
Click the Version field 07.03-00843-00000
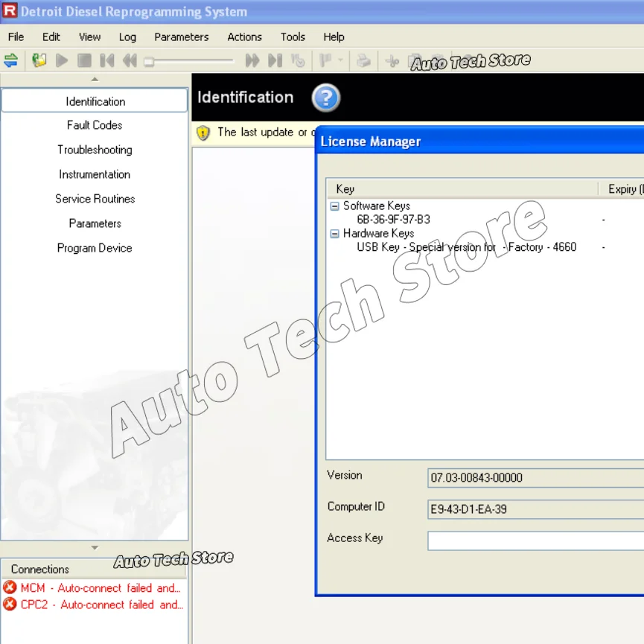pos(535,478)
